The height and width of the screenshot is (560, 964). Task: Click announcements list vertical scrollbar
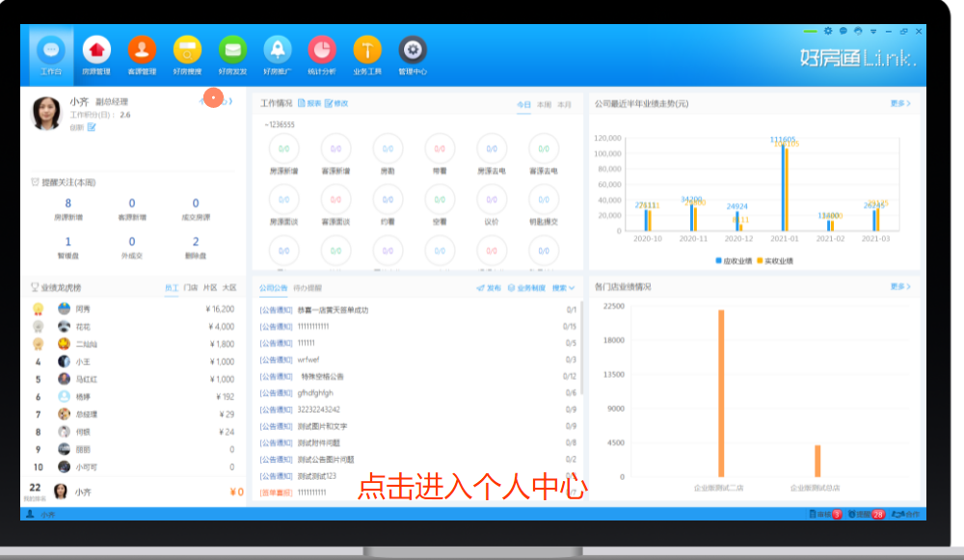tap(581, 347)
